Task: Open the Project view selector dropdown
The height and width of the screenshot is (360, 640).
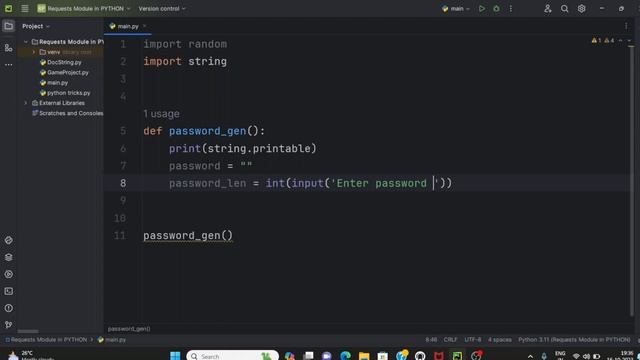Action: pyautogui.click(x=36, y=26)
